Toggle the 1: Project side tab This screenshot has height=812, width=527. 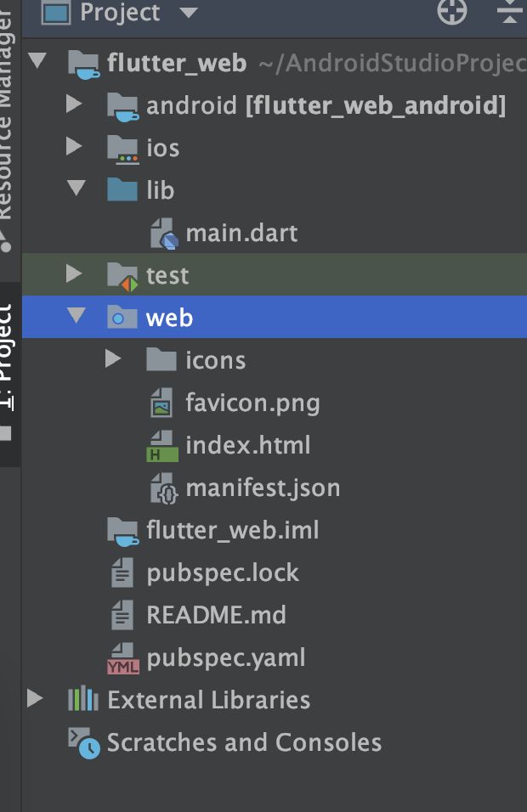tap(10, 375)
